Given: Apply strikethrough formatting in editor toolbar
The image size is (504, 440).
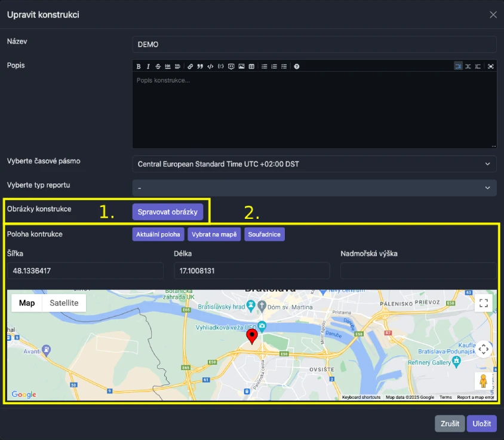Looking at the screenshot, I should coord(158,66).
